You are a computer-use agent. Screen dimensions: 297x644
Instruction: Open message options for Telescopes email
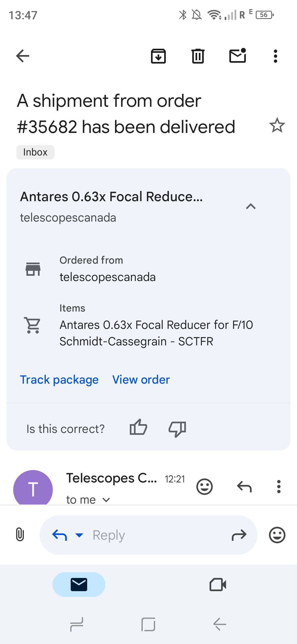point(279,487)
